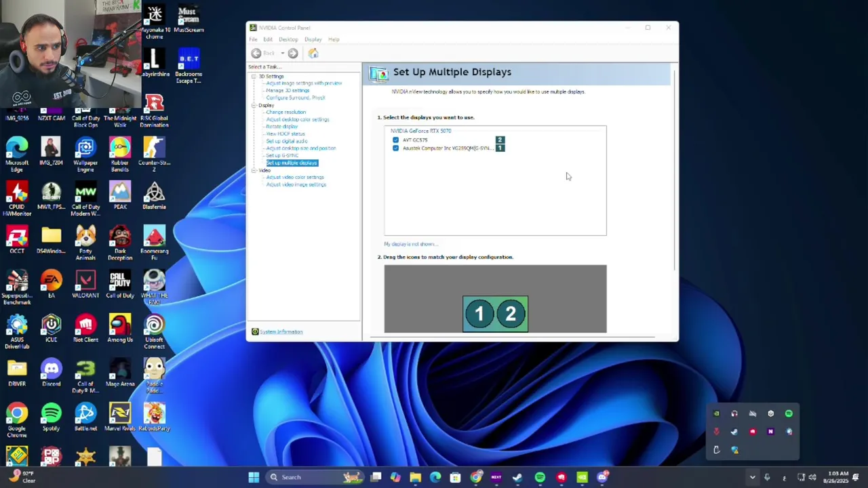Click the NVIDIA panel vertical scrollbar
Image resolution: width=868 pixels, height=488 pixels.
point(674,169)
